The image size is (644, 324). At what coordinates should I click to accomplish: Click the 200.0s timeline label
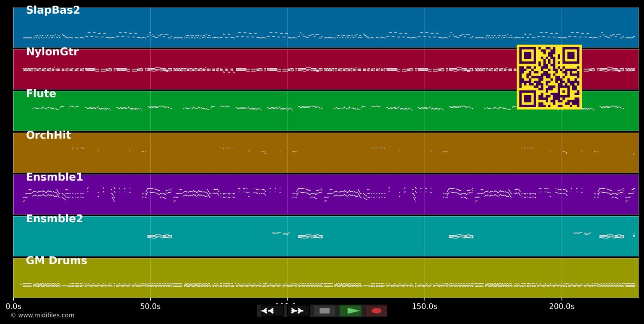pyautogui.click(x=561, y=306)
